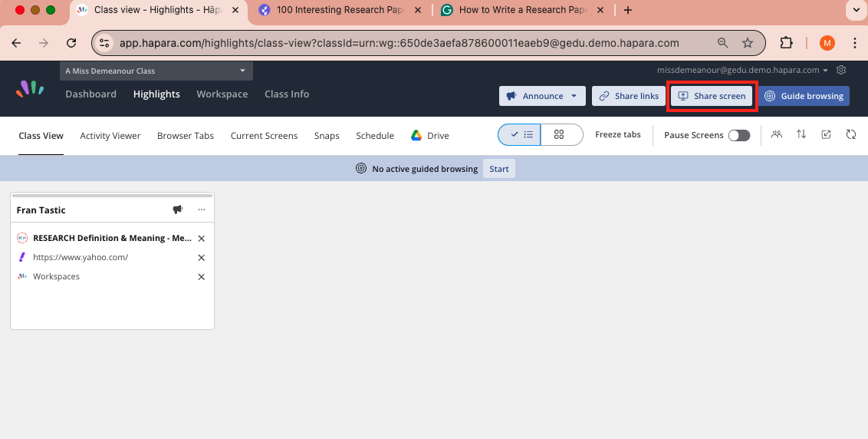The image size is (868, 439).
Task: Click the guided browsing target icon in banner
Action: click(x=361, y=169)
